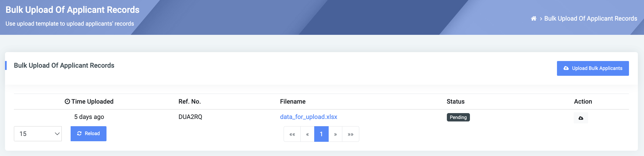The image size is (644, 156).
Task: Open the data_for_upload.xlsx file link
Action: click(309, 117)
